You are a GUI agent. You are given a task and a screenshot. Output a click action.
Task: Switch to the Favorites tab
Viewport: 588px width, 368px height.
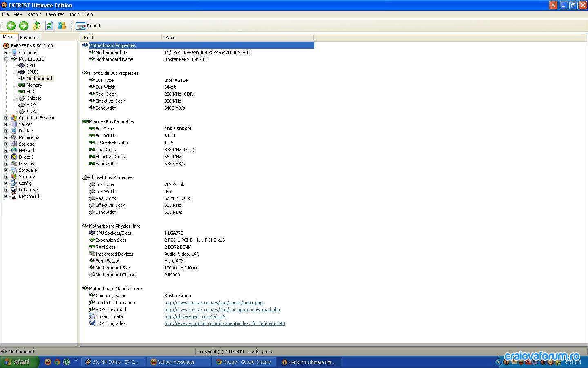click(x=29, y=37)
